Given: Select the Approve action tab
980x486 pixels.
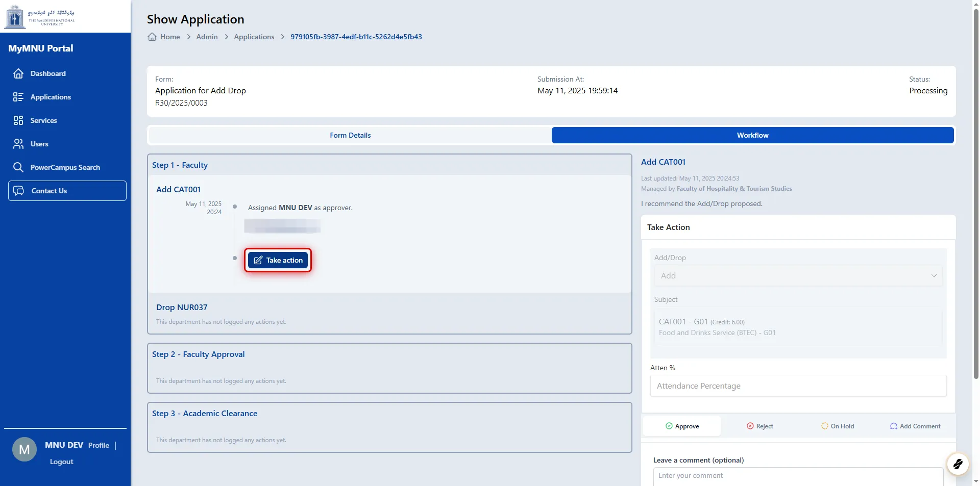Looking at the screenshot, I should click(x=682, y=426).
